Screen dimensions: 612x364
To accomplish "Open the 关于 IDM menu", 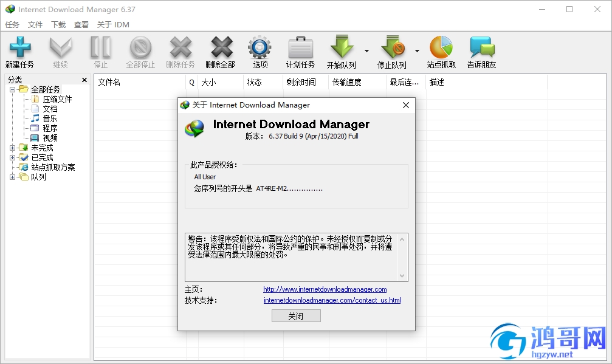I will pyautogui.click(x=113, y=24).
